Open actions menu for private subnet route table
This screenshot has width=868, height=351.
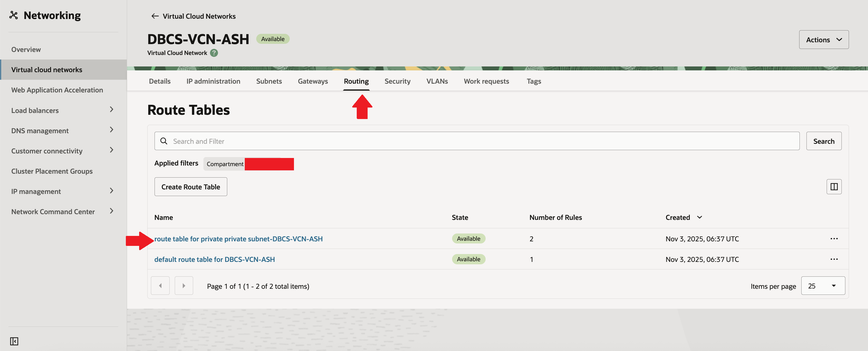[834, 239]
